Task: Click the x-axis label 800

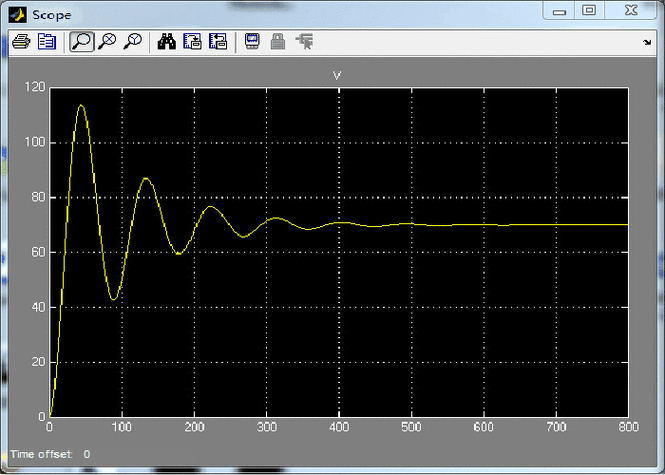Action: pyautogui.click(x=628, y=427)
